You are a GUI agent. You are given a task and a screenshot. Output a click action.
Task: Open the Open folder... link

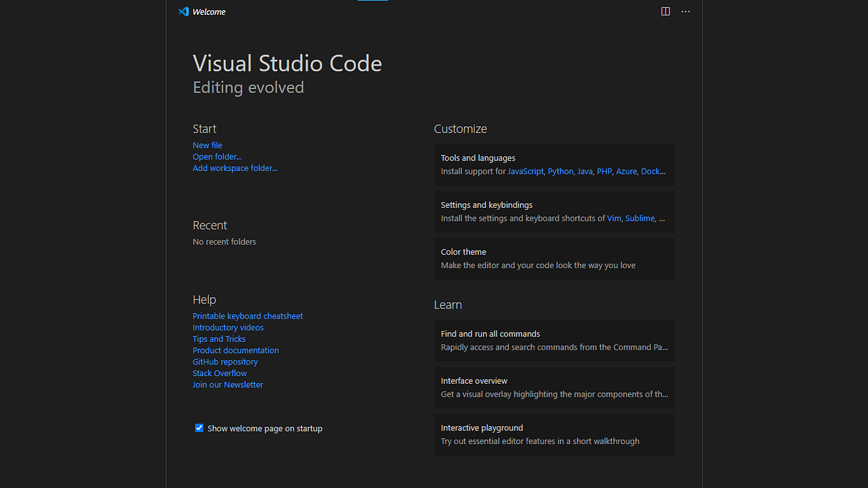pyautogui.click(x=217, y=157)
